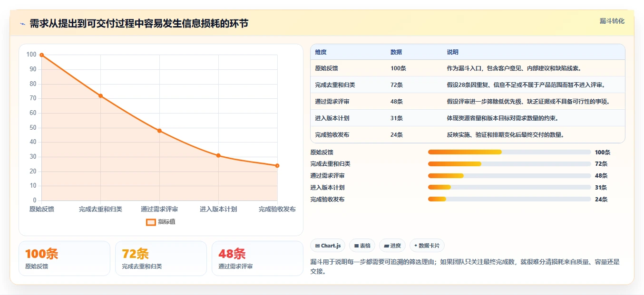This screenshot has height=295, width=644.
Task: Select the 表格 tag chip
Action: [x=362, y=246]
